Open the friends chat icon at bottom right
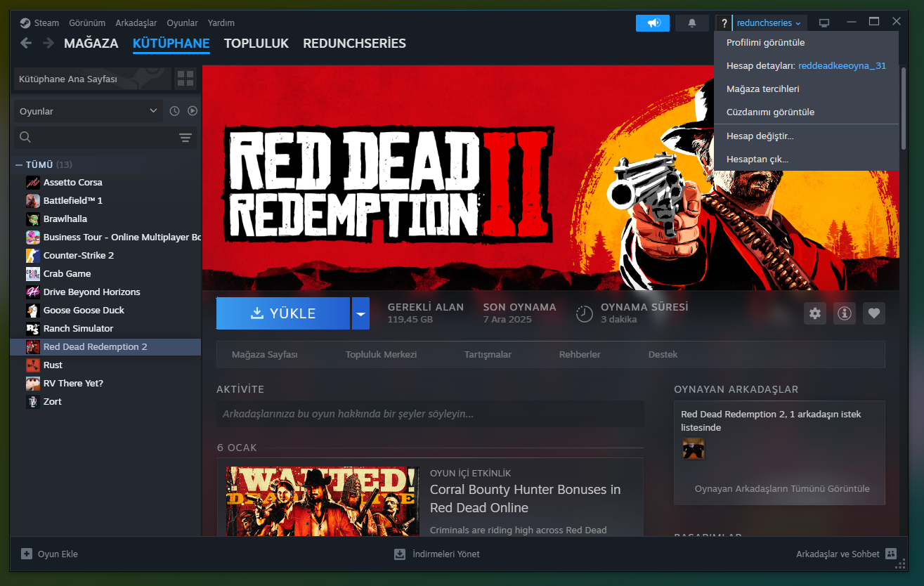Viewport: 924px width, 586px height. click(892, 554)
